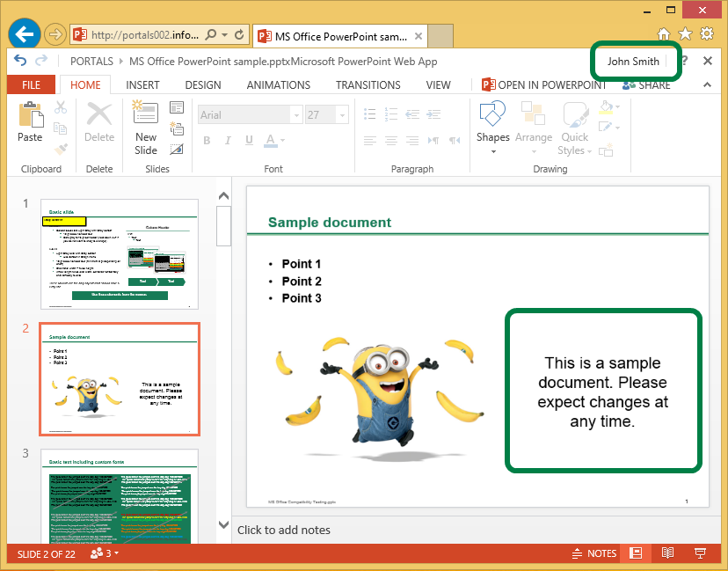
Task: Open the co-authors list dropdown in status bar
Action: (105, 553)
